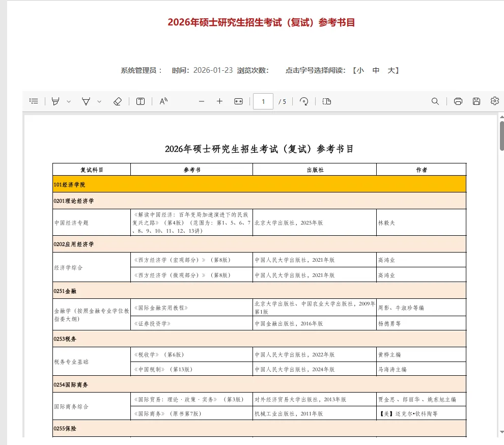Click the 出版社 column header
504x445 pixels.
315,170
